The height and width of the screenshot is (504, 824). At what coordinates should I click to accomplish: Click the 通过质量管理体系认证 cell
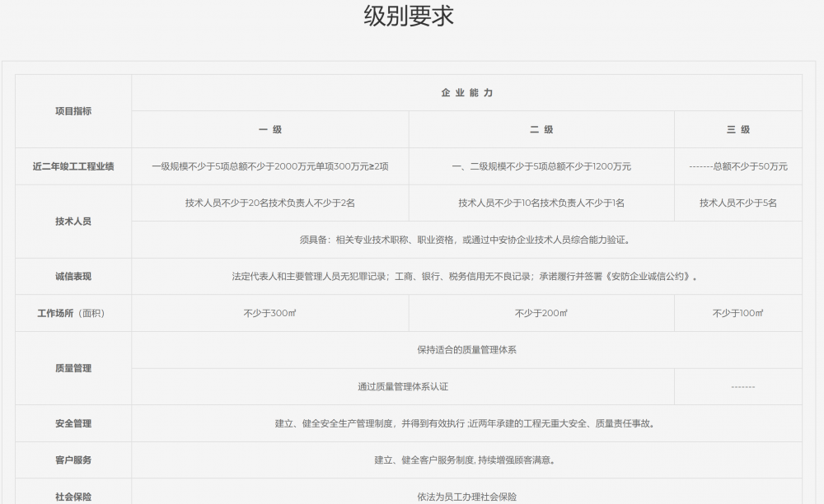click(403, 386)
